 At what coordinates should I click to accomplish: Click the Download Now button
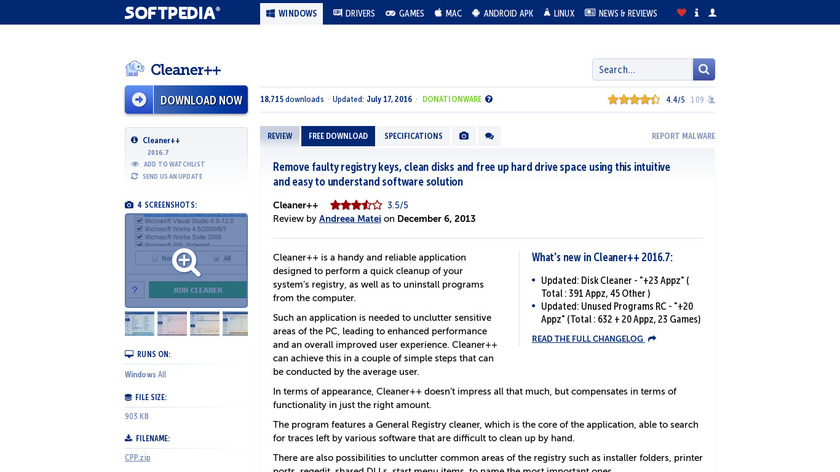point(186,100)
